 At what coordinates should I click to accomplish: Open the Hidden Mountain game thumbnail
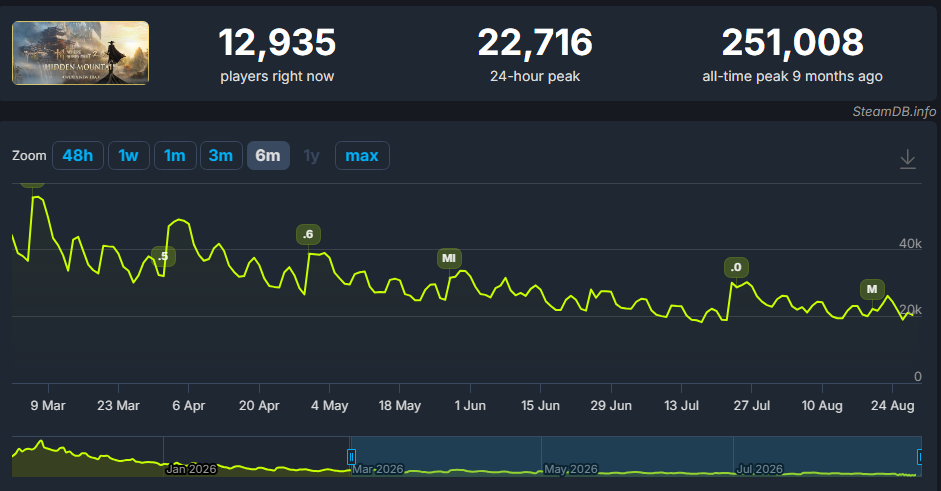point(80,53)
